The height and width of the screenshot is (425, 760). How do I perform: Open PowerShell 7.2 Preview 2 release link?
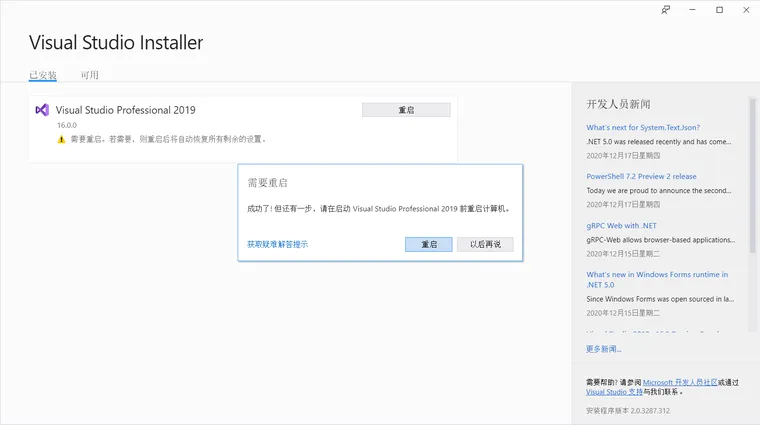click(641, 176)
